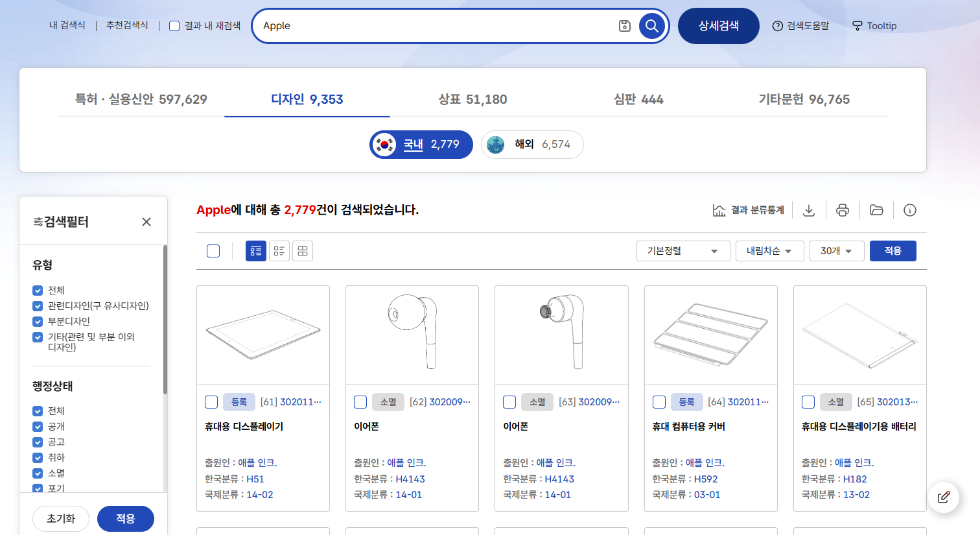Open the 휴대용 디스플레이기 tablet thumbnail
Viewport: 980px width, 535px height.
(x=263, y=335)
